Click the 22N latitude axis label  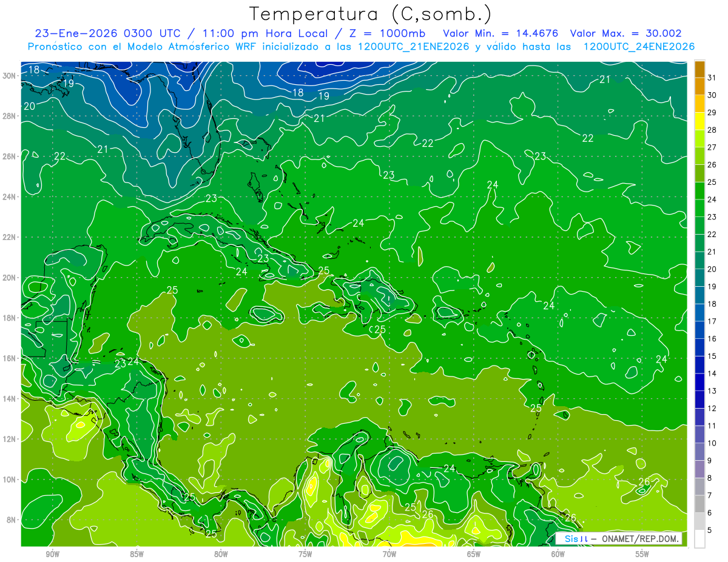click(9, 237)
